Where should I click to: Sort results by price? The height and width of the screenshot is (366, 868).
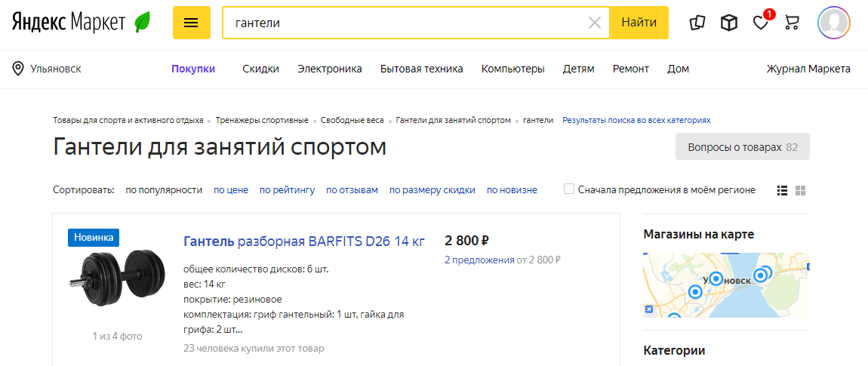click(231, 190)
